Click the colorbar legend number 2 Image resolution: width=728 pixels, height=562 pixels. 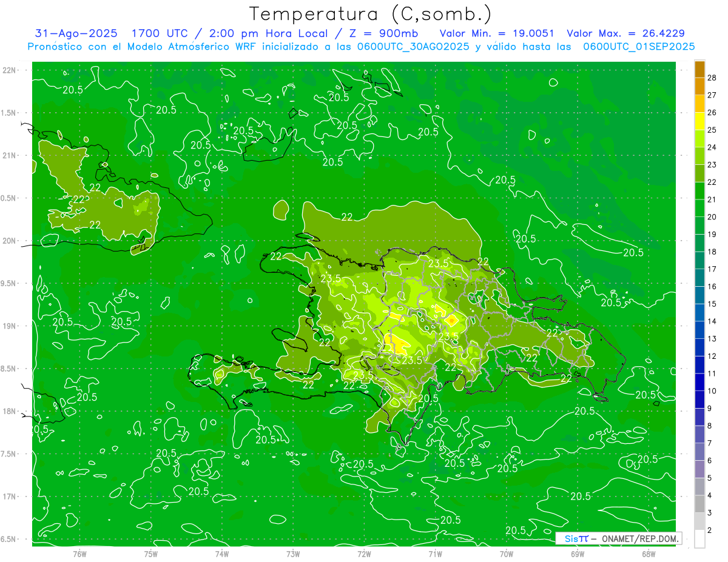(x=710, y=530)
